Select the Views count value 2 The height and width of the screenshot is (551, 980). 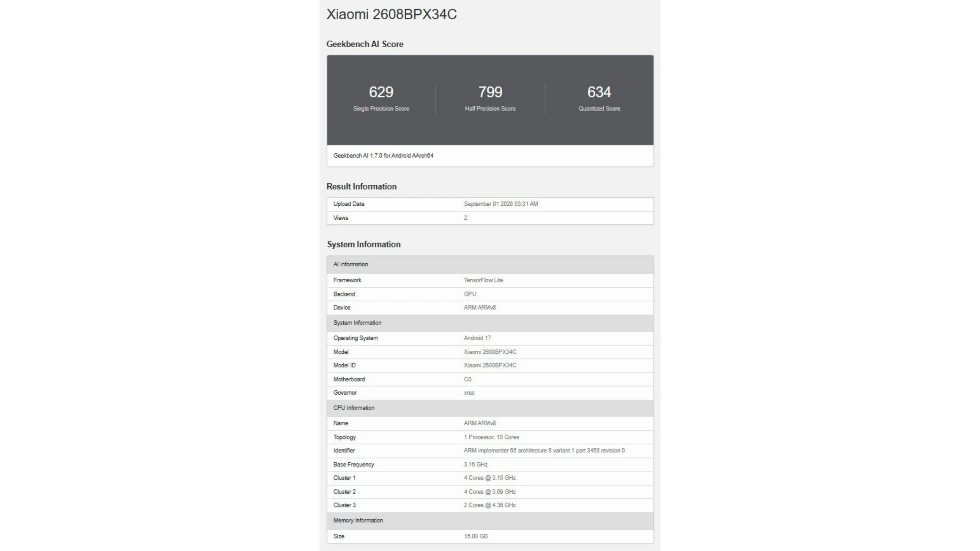pos(465,218)
